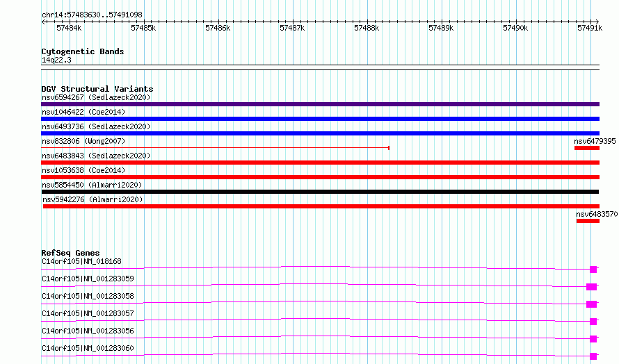
Task: Click the 57488k ruler mark
Action: 367,28
